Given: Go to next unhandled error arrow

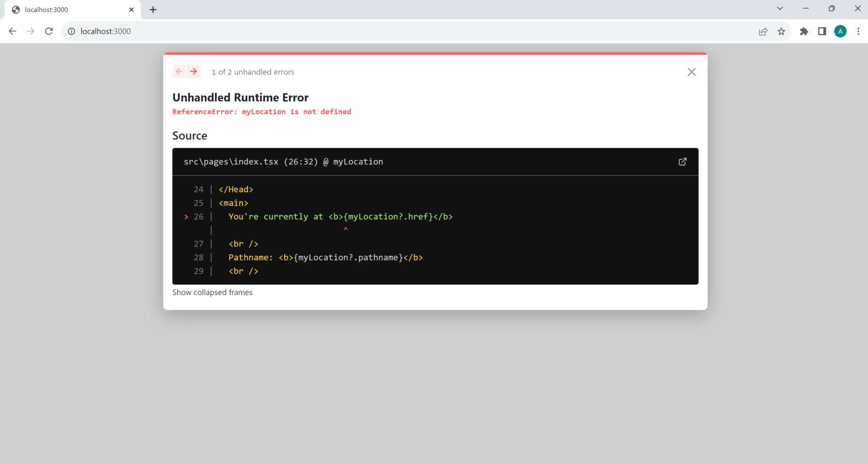Looking at the screenshot, I should point(194,71).
